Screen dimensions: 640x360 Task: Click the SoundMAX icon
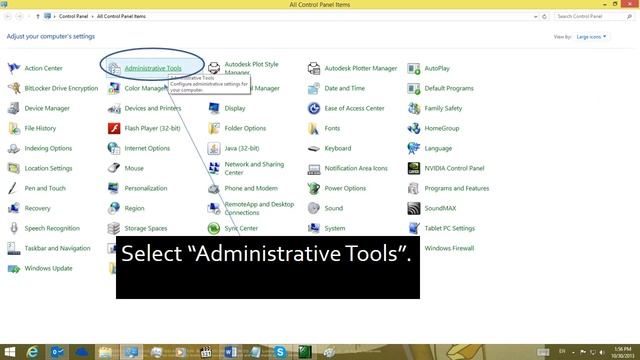[x=414, y=208]
